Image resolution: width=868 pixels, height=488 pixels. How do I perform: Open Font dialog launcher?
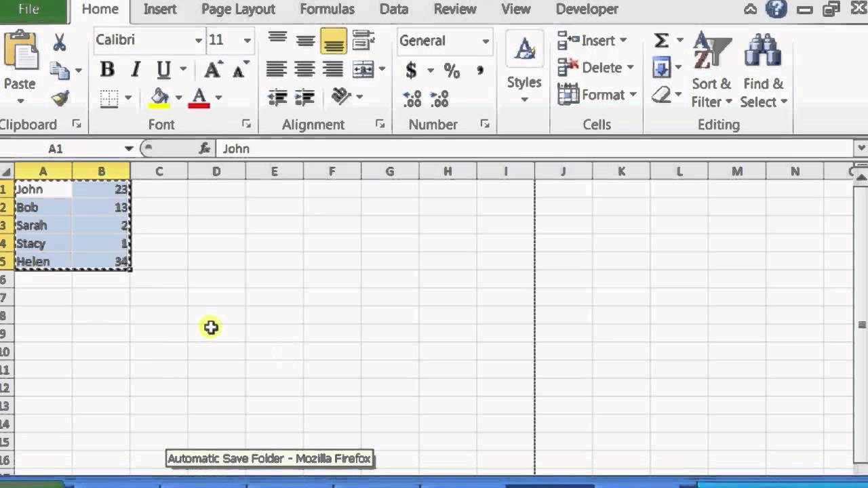click(246, 124)
